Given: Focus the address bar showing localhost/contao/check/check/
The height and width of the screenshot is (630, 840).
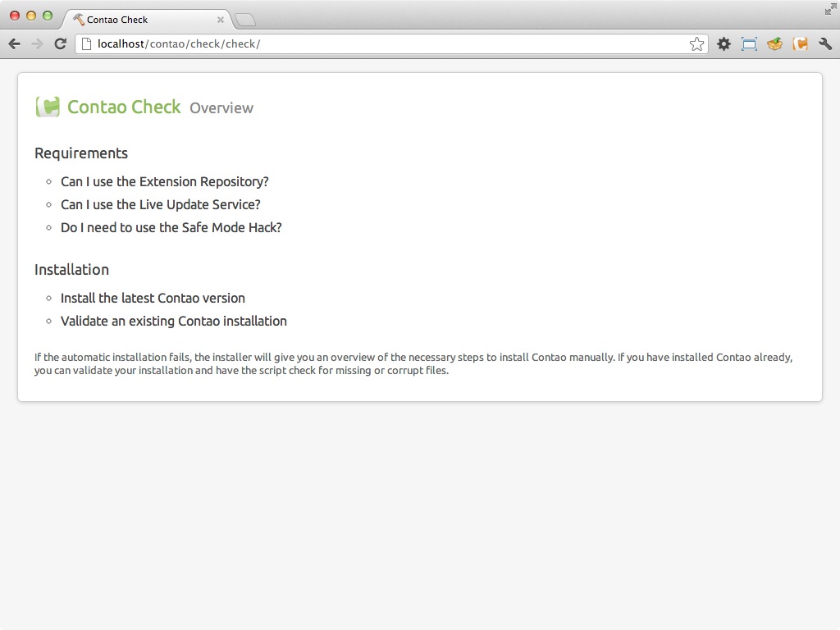Looking at the screenshot, I should [x=392, y=44].
